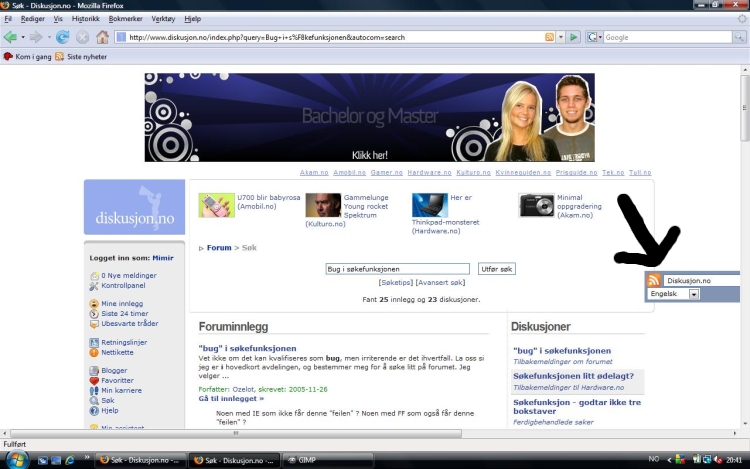750x469 pixels.
Task: Click the U700 blir babyrosa phone thumbnail
Action: [x=217, y=205]
